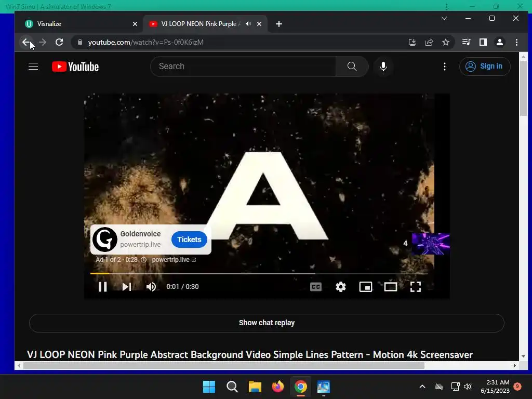Toggle closed captions with CC
Image resolution: width=532 pixels, height=399 pixels.
click(316, 287)
